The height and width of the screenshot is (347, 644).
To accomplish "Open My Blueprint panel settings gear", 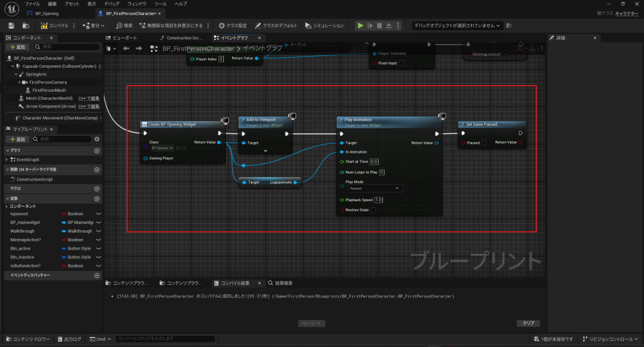I will click(97, 139).
